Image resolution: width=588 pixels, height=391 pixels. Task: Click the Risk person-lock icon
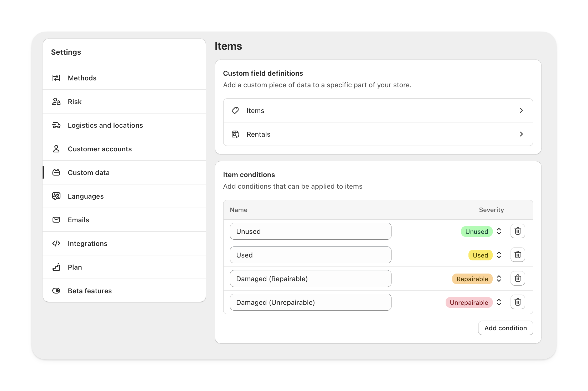(x=56, y=101)
